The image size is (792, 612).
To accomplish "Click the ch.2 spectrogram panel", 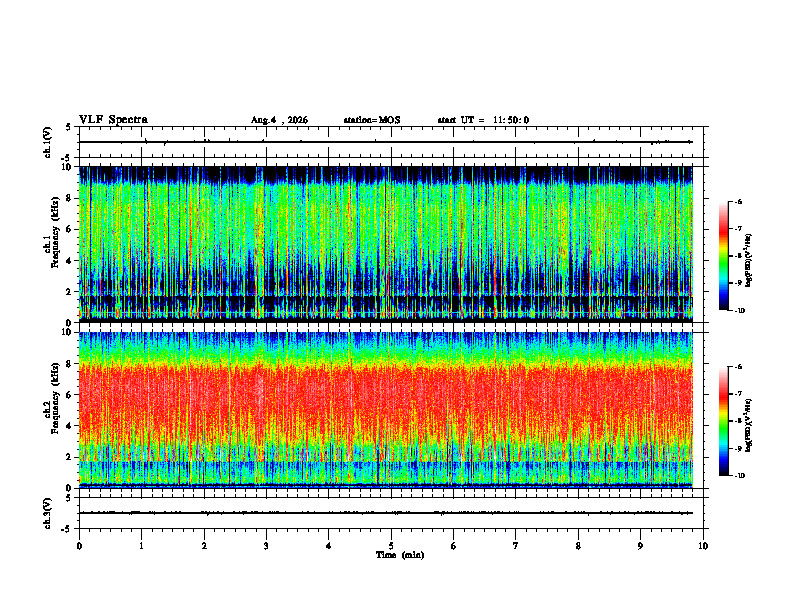I will [386, 410].
